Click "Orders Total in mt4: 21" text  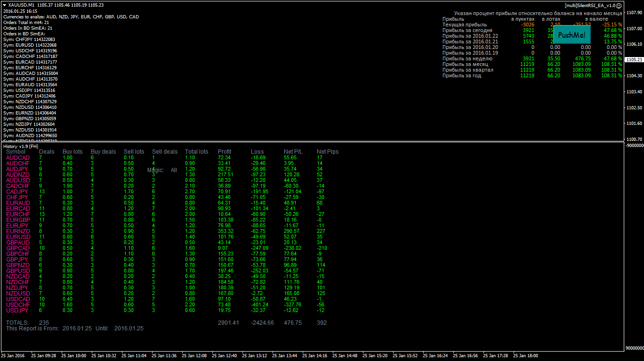tap(26, 23)
